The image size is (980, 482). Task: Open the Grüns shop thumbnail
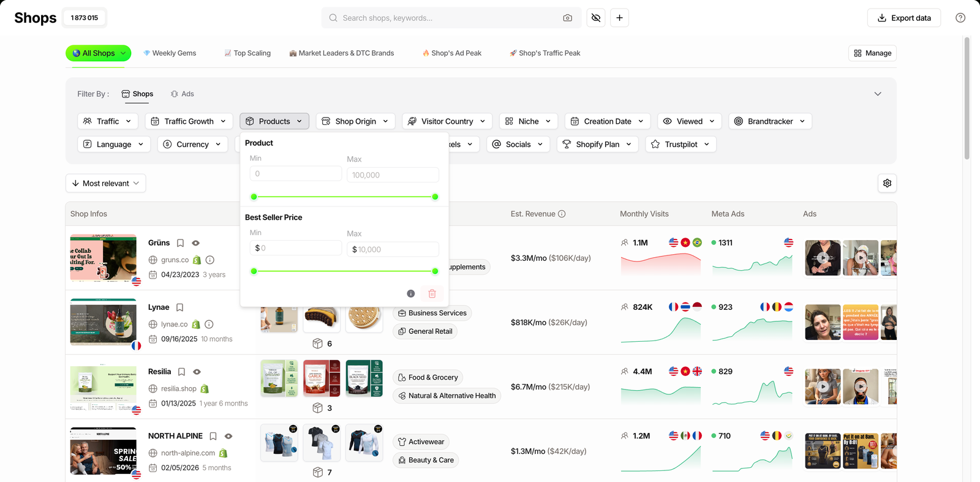point(104,258)
